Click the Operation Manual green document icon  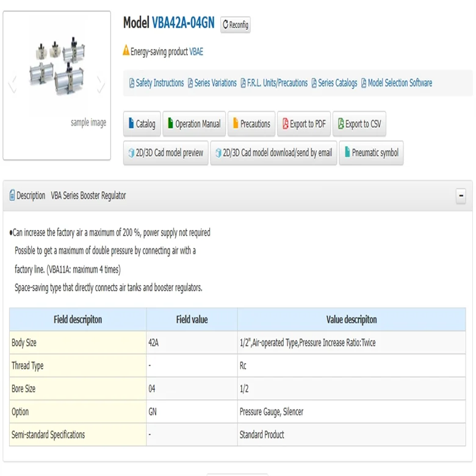tap(170, 124)
